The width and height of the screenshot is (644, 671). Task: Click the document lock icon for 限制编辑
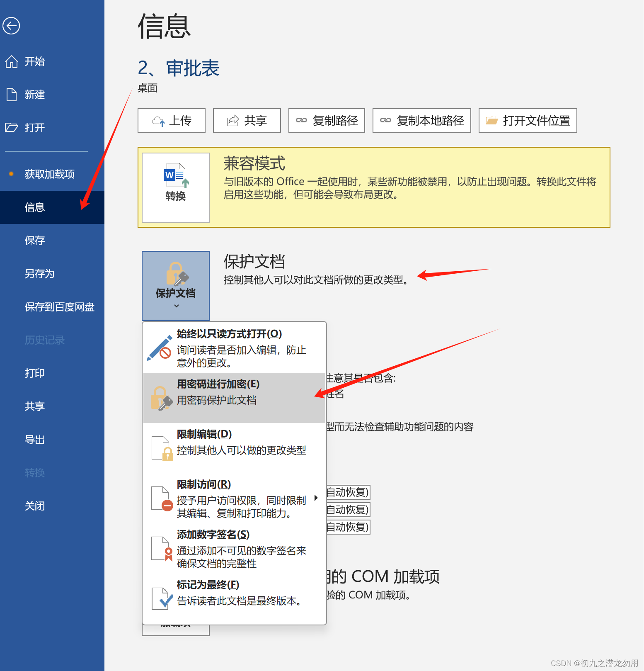point(162,448)
